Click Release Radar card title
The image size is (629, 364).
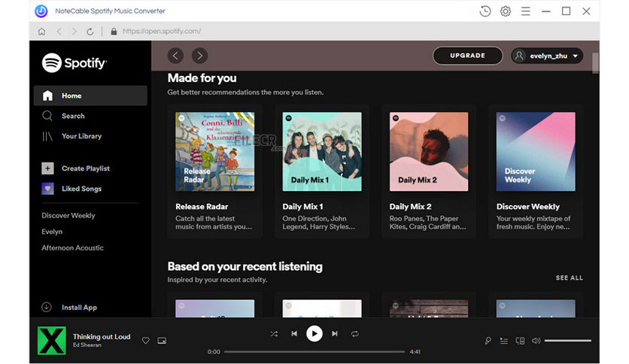(202, 207)
